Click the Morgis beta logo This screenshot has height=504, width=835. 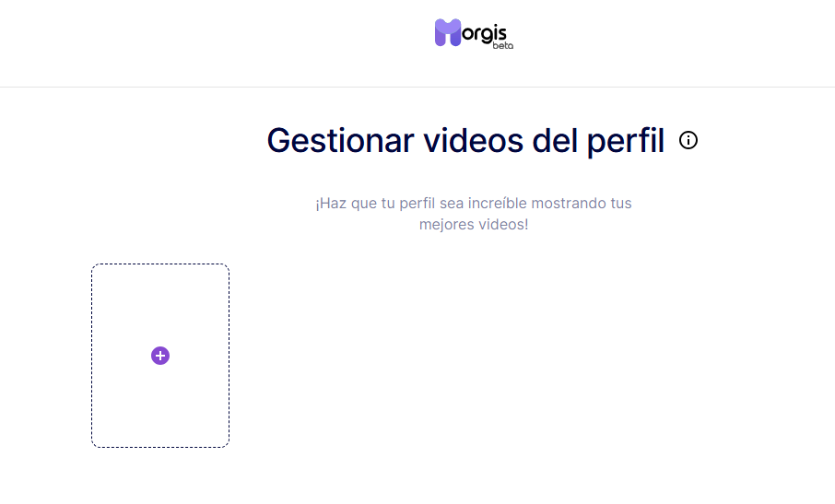coord(474,34)
